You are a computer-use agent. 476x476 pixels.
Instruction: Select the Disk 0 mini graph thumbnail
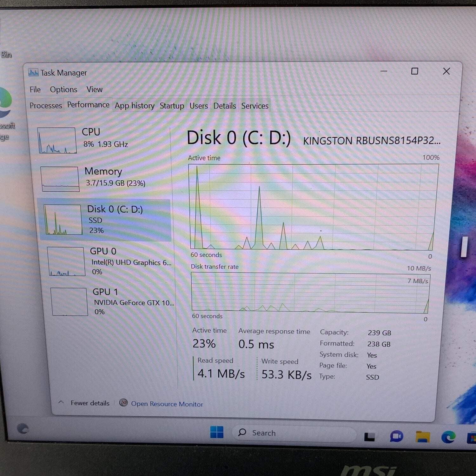(63, 220)
